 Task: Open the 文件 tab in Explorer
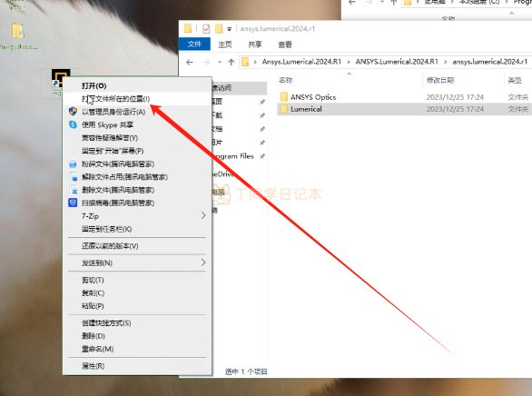tap(194, 45)
